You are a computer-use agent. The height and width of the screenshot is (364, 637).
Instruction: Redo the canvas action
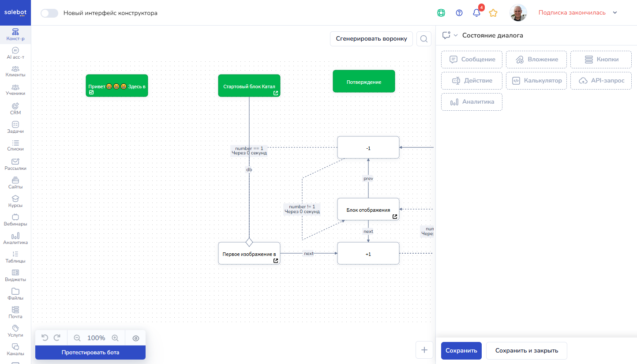(57, 338)
